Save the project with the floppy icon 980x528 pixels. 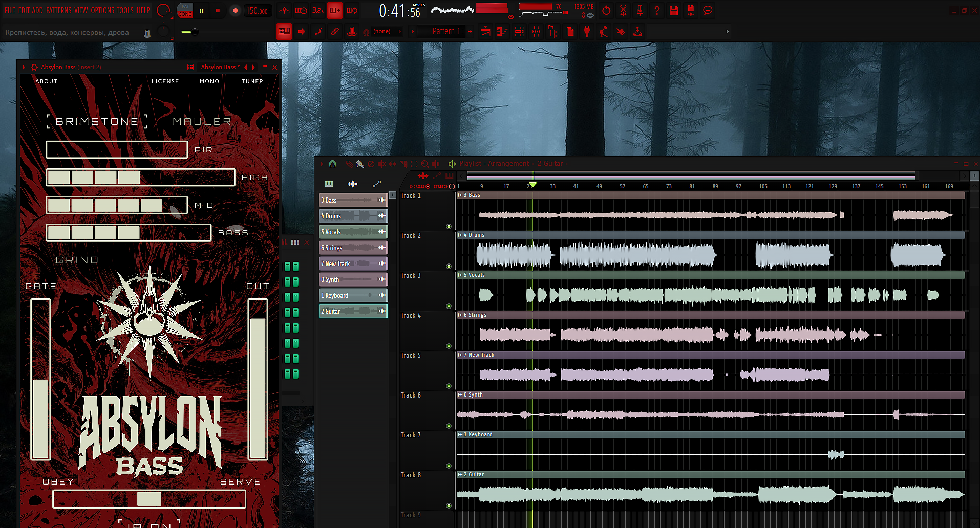click(x=674, y=10)
